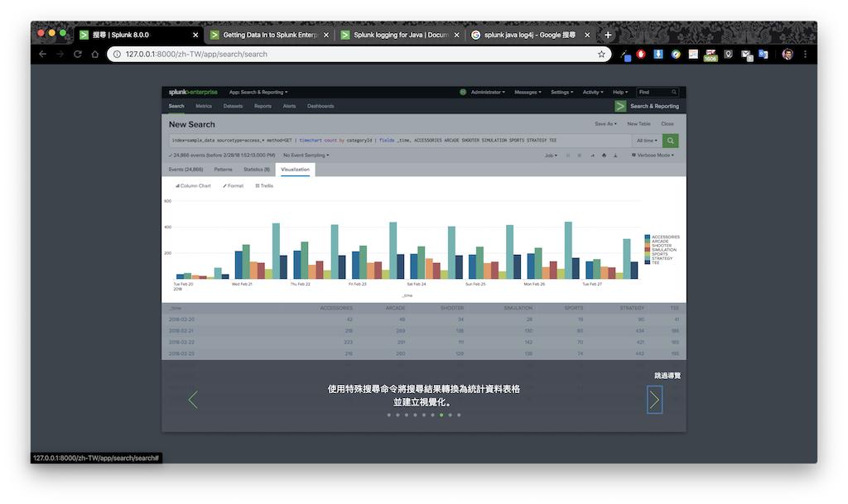Click the New Table button

click(x=638, y=124)
